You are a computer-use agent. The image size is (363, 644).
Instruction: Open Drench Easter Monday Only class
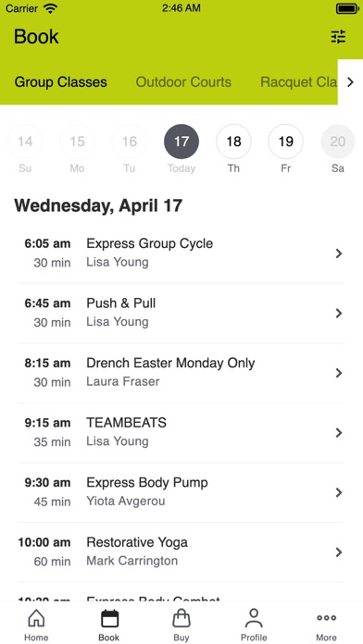[x=181, y=373]
